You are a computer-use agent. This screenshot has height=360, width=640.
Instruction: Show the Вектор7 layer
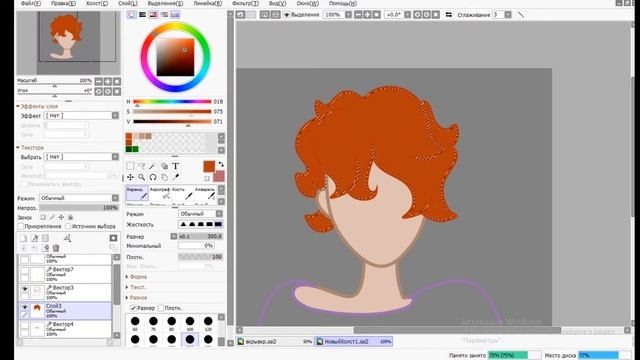(x=24, y=271)
